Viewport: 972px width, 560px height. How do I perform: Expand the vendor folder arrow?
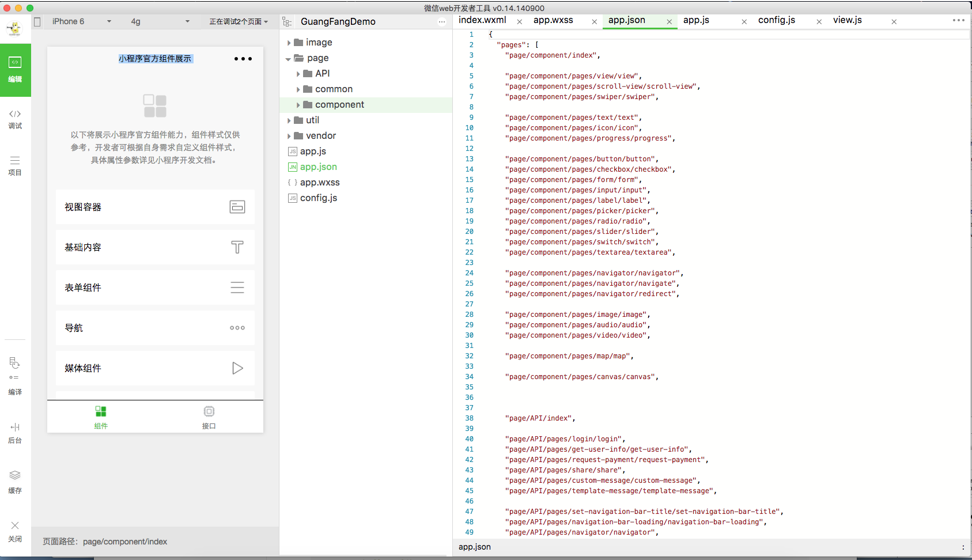289,136
